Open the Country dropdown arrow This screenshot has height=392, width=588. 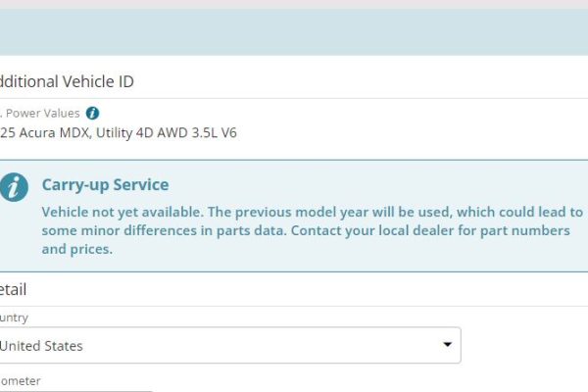click(x=447, y=345)
